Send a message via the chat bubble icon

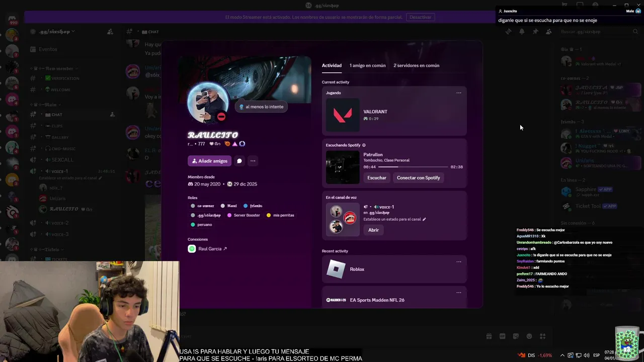(239, 161)
